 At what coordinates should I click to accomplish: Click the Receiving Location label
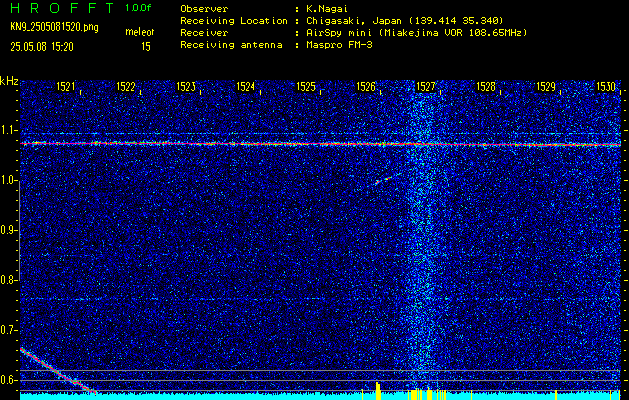234,20
